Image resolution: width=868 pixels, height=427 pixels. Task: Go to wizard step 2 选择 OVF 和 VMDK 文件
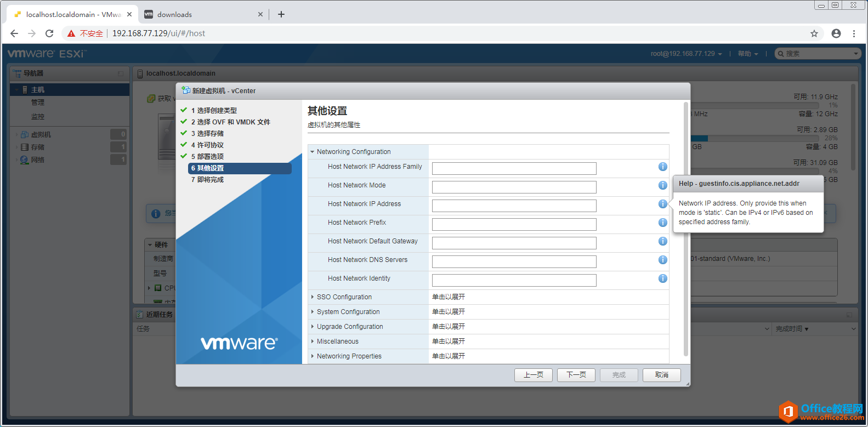click(x=230, y=122)
